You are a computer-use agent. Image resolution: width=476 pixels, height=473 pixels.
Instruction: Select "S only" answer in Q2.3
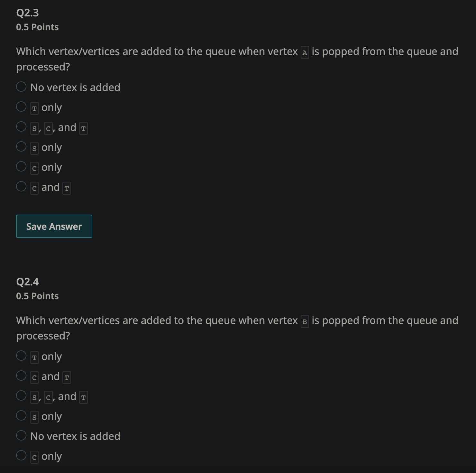tap(21, 146)
